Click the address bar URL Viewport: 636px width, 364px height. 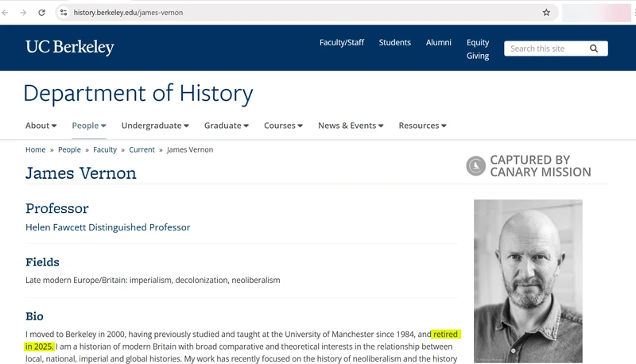point(128,13)
